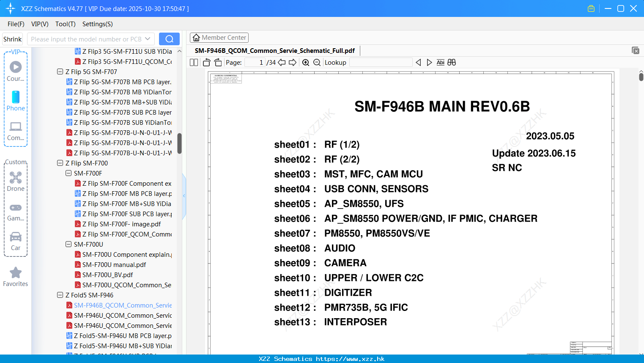Open Z Flip3 5G-SM-F711U SUB YiDia file
Screen dimensions: 644x363
pos(123,52)
